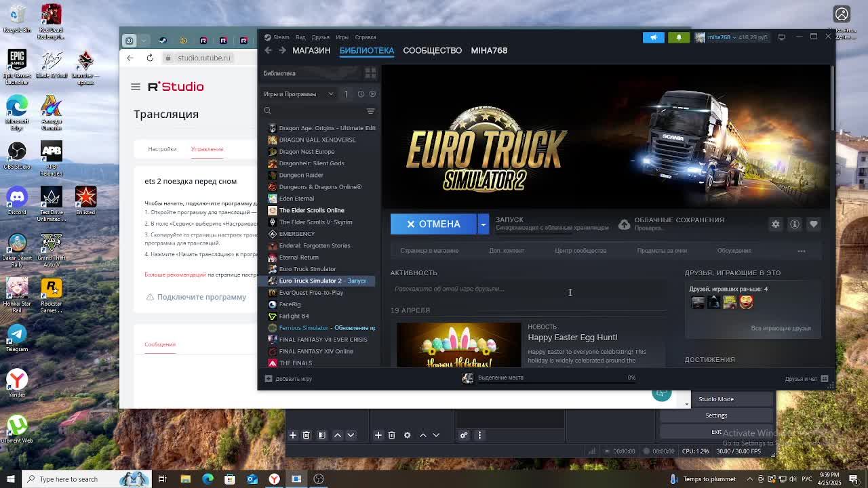Open MIHA768 profile tab

(489, 50)
